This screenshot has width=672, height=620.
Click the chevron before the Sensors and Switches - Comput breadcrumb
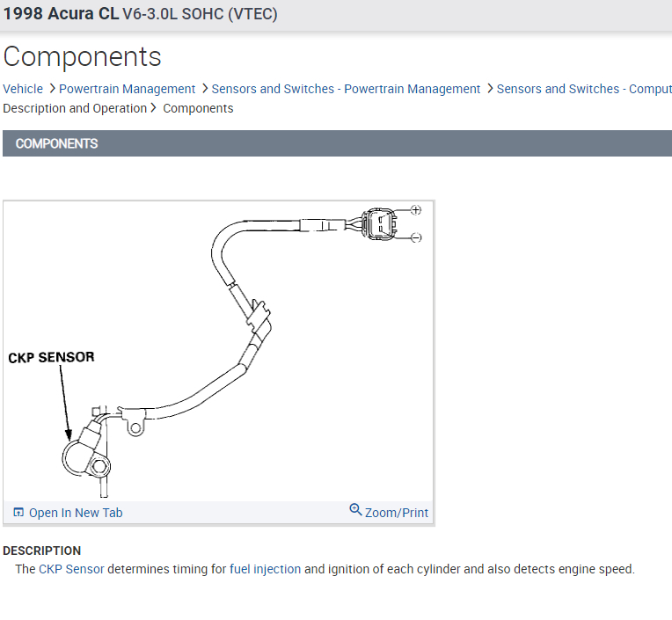click(x=490, y=88)
